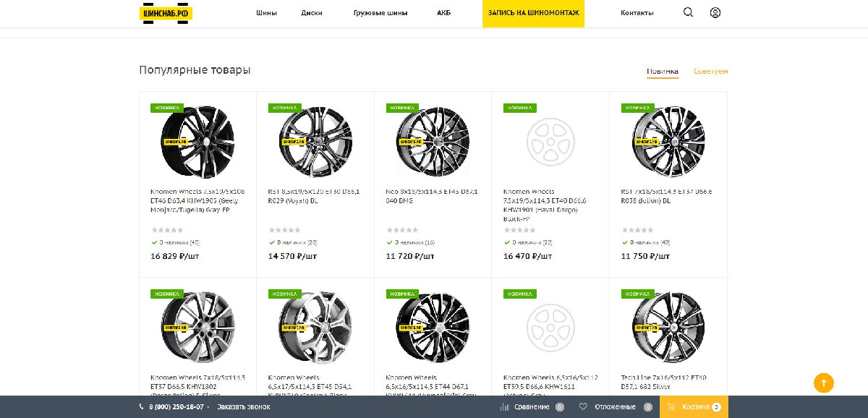This screenshot has width=868, height=418.
Task: Click the Шинснаб.рф logo
Action: [166, 13]
